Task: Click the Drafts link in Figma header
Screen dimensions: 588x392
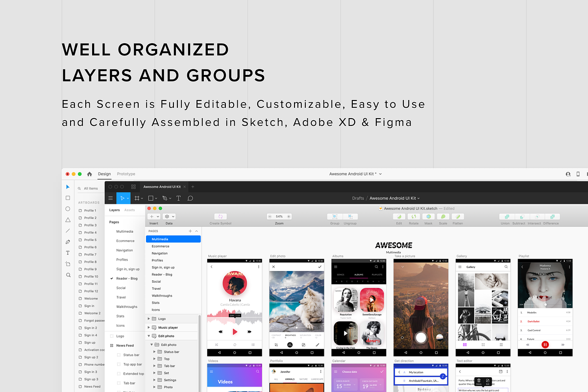Action: point(358,198)
